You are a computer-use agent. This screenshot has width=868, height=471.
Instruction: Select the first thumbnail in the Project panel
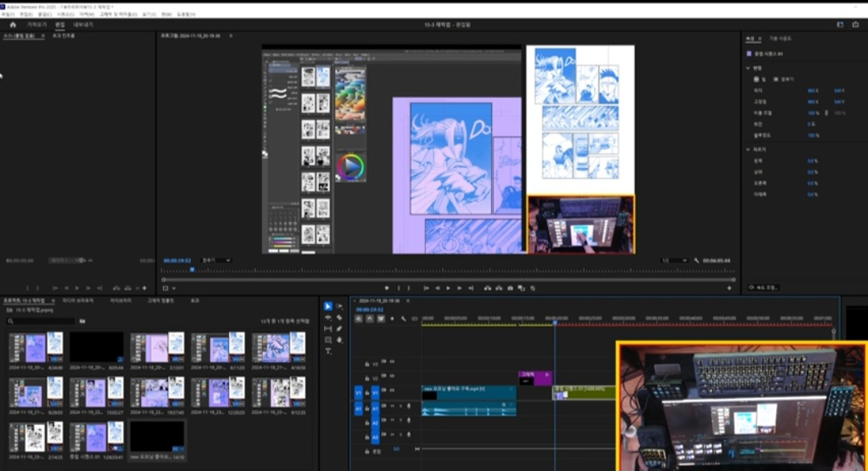point(36,347)
